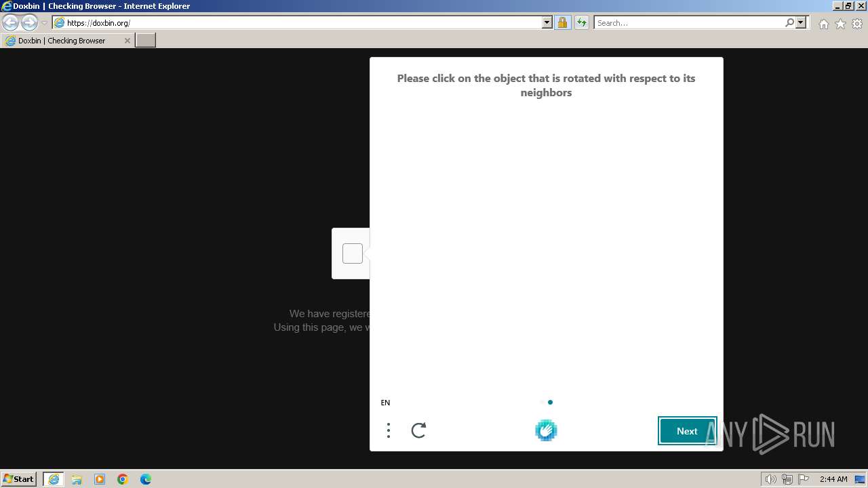This screenshot has width=868, height=488.
Task: Click the address bar showing doxbin.org
Action: pyautogui.click(x=297, y=22)
